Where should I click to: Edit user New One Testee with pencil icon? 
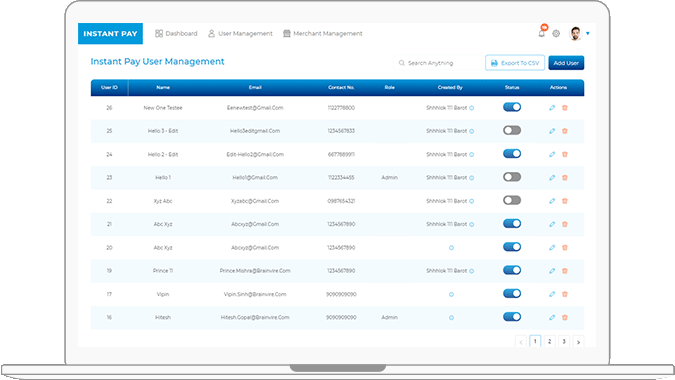click(x=552, y=108)
